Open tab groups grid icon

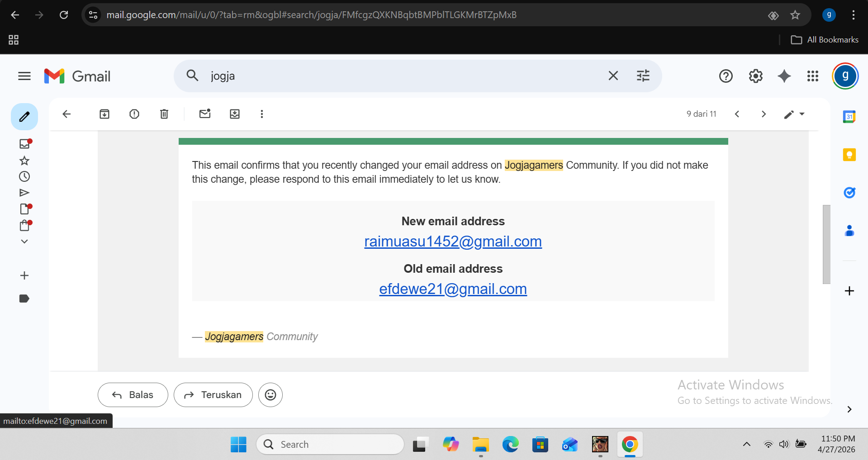14,40
